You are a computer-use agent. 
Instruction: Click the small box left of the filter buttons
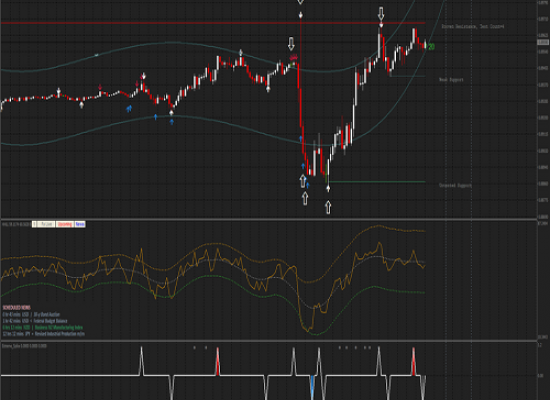[34, 224]
